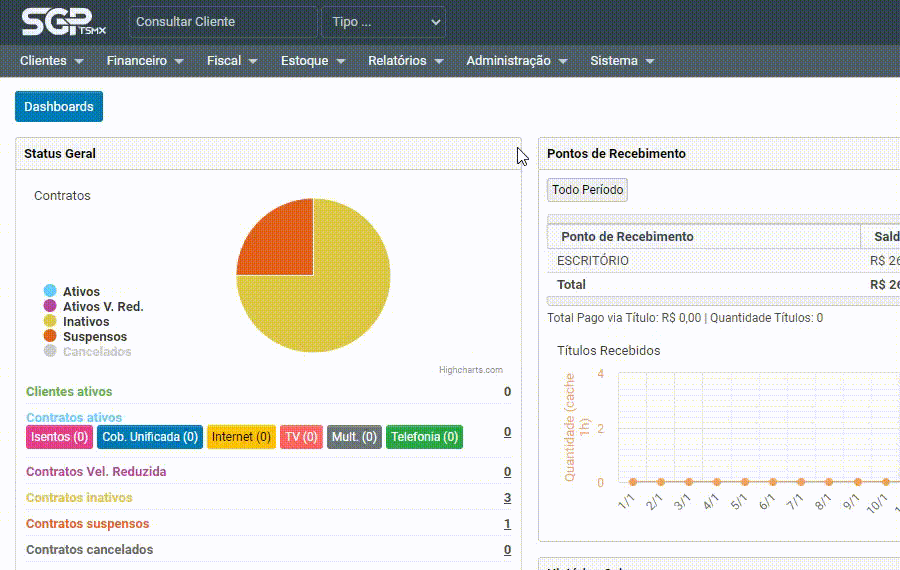Expand the Relatórios menu
Image resolution: width=900 pixels, height=570 pixels.
point(405,61)
